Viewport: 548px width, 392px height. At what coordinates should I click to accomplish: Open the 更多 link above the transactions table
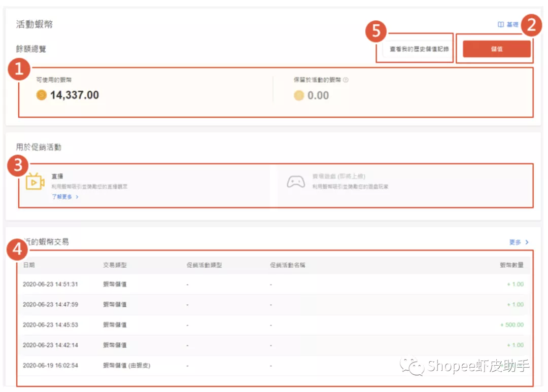click(x=515, y=242)
